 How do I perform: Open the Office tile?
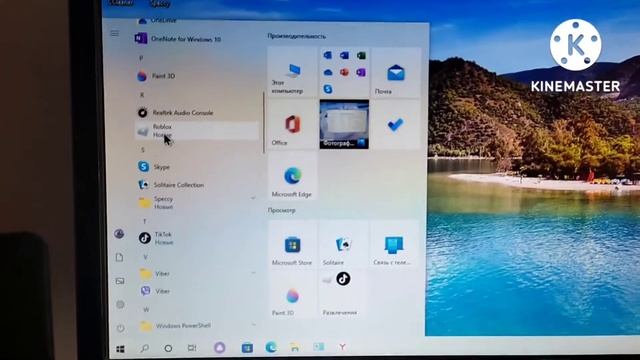coord(292,124)
